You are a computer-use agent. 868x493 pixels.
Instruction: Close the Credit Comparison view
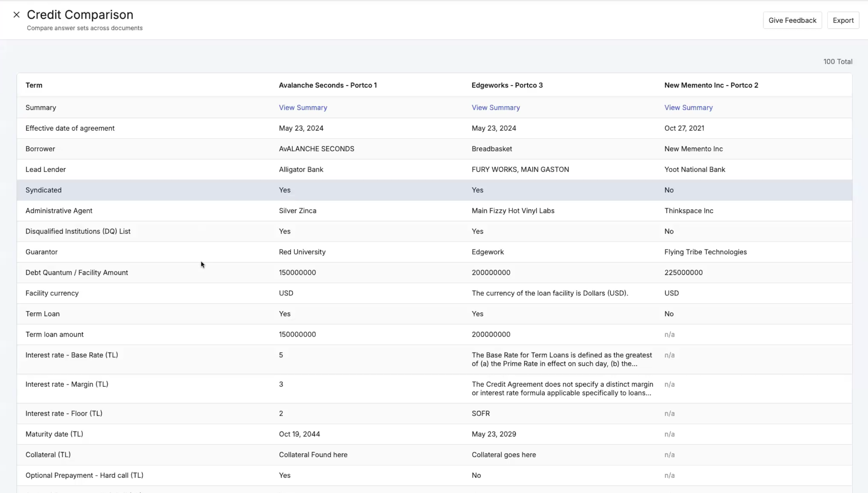[x=16, y=15]
